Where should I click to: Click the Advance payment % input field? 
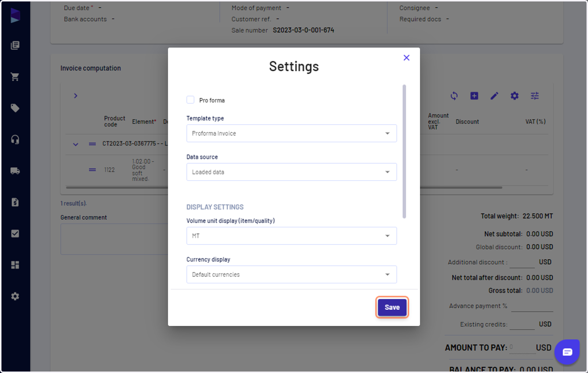532,306
